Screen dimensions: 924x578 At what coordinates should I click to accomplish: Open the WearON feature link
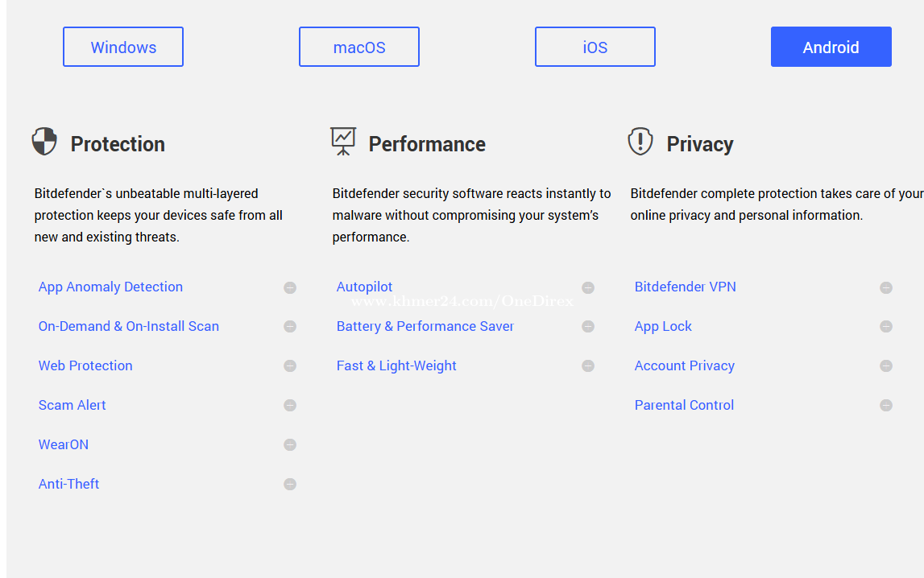(64, 445)
